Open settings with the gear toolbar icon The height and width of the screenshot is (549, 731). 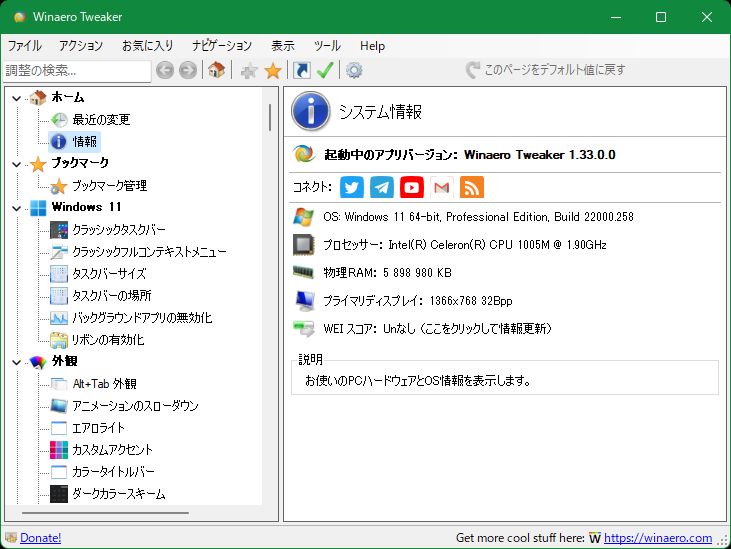(x=354, y=70)
